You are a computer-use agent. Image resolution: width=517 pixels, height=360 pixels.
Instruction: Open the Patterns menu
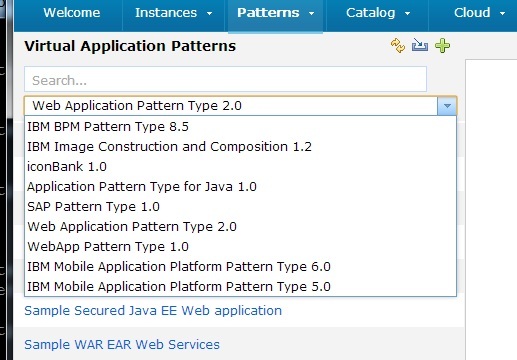275,13
